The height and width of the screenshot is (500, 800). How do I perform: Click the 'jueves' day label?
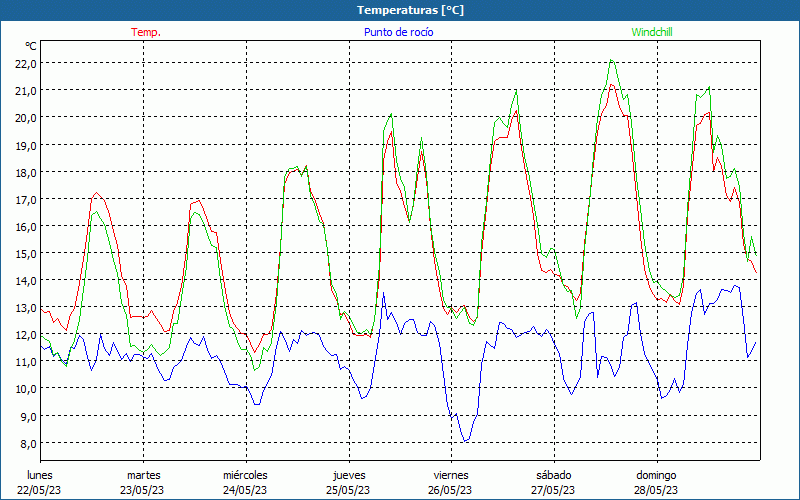[349, 475]
